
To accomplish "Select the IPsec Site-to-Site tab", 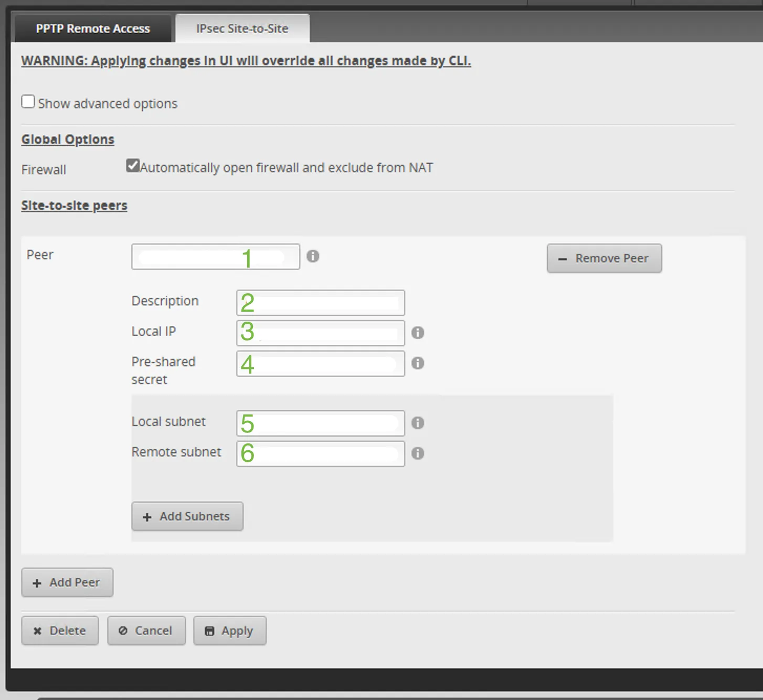I will point(242,29).
